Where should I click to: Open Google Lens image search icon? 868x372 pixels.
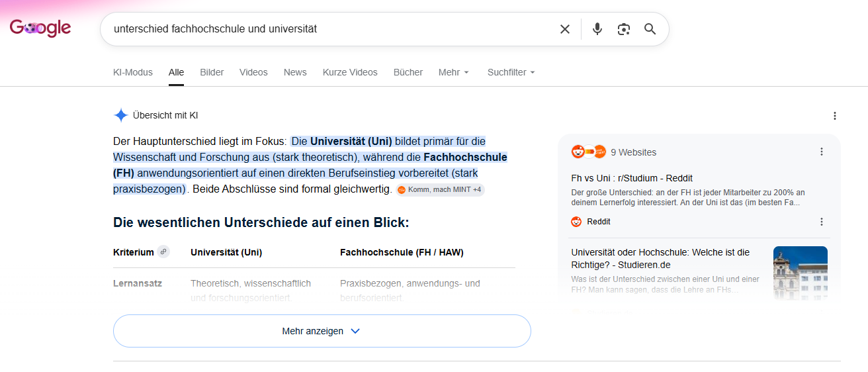click(624, 29)
